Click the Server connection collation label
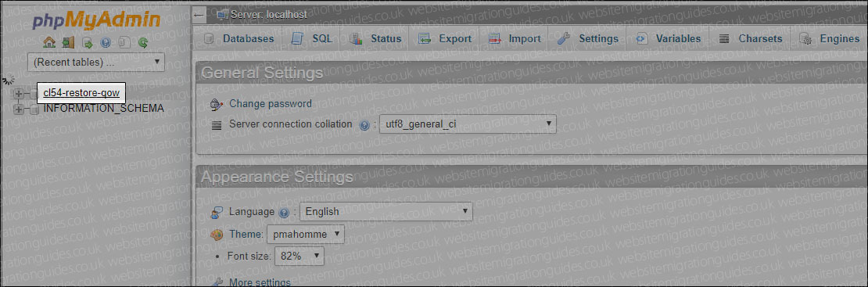The height and width of the screenshot is (287, 868). pyautogui.click(x=291, y=124)
